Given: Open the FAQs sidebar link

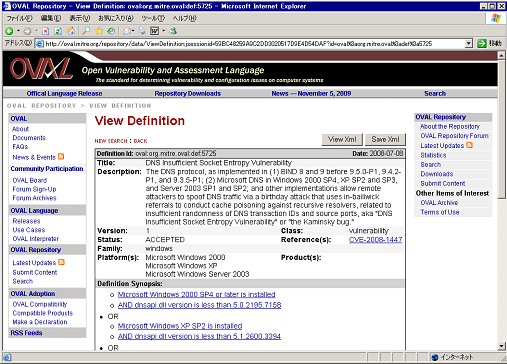Looking at the screenshot, I should pos(20,147).
